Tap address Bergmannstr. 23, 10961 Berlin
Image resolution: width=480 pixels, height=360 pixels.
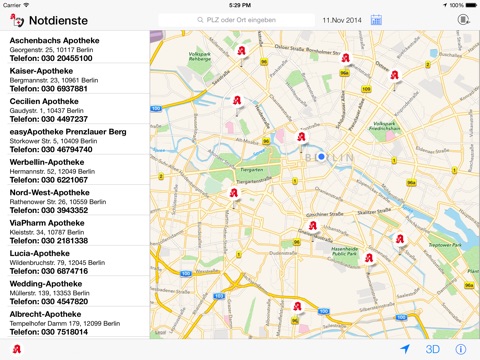pyautogui.click(x=54, y=80)
